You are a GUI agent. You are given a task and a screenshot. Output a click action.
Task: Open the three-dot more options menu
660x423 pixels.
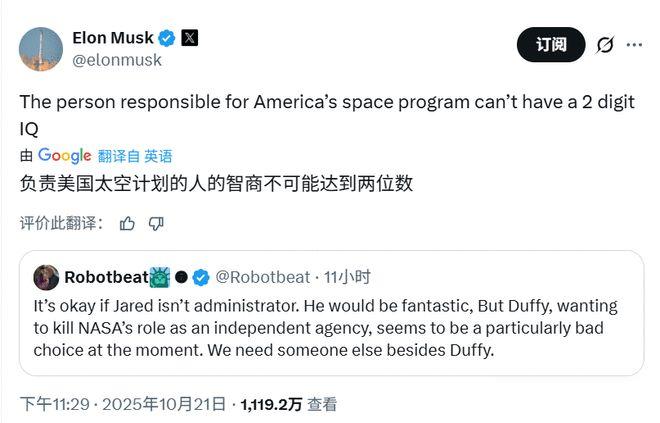[x=635, y=45]
